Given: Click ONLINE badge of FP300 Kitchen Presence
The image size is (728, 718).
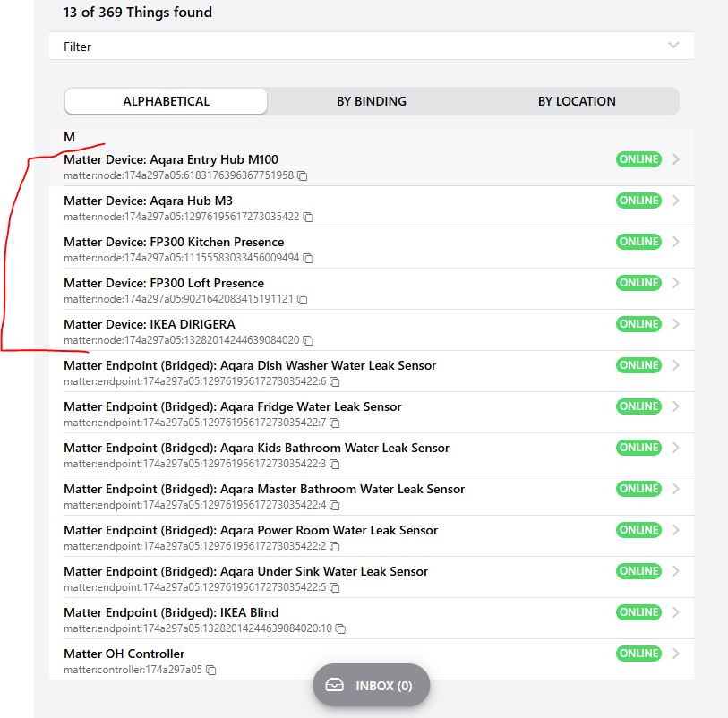Looking at the screenshot, I should (638, 242).
